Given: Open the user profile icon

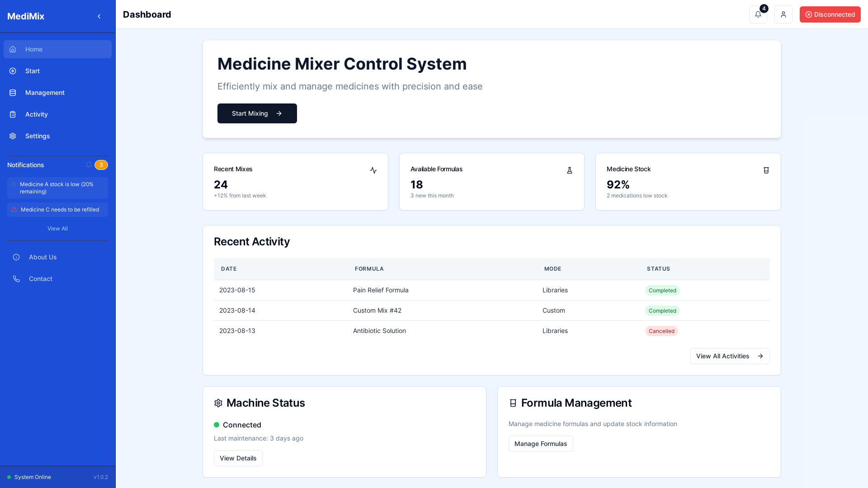Looking at the screenshot, I should point(783,14).
